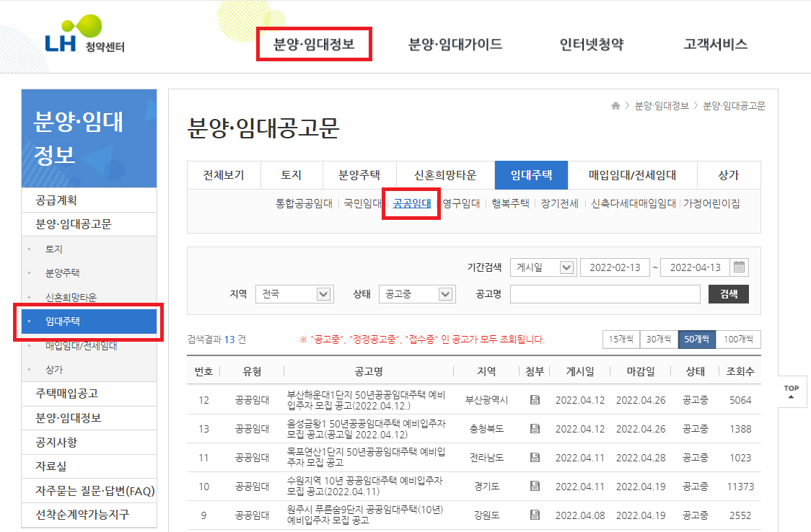Screen dimensions: 811x532
Task: Open 인터넷청약 top menu
Action: [x=592, y=45]
